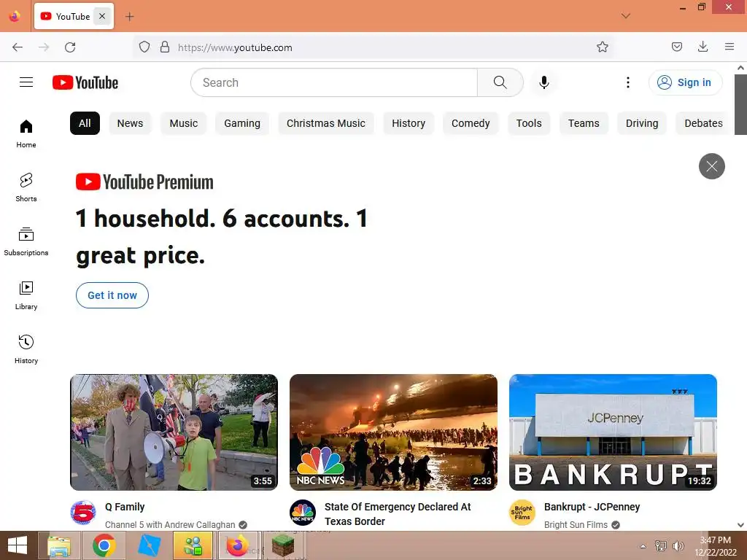Click the Sign in button
The image size is (747, 560).
point(685,82)
